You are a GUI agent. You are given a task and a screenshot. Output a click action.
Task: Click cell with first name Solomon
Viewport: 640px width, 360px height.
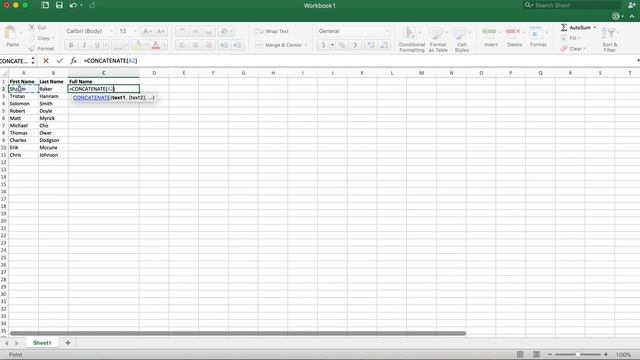coord(23,103)
